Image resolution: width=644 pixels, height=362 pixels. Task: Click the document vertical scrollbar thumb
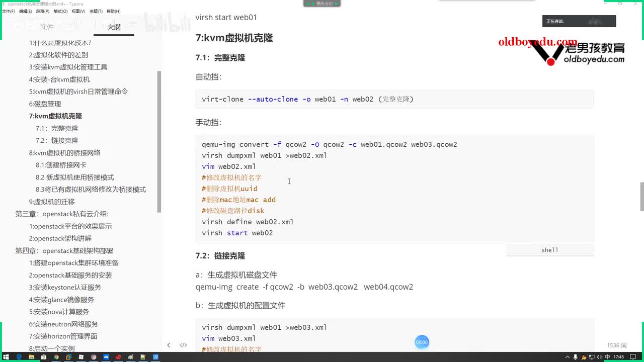click(x=641, y=197)
